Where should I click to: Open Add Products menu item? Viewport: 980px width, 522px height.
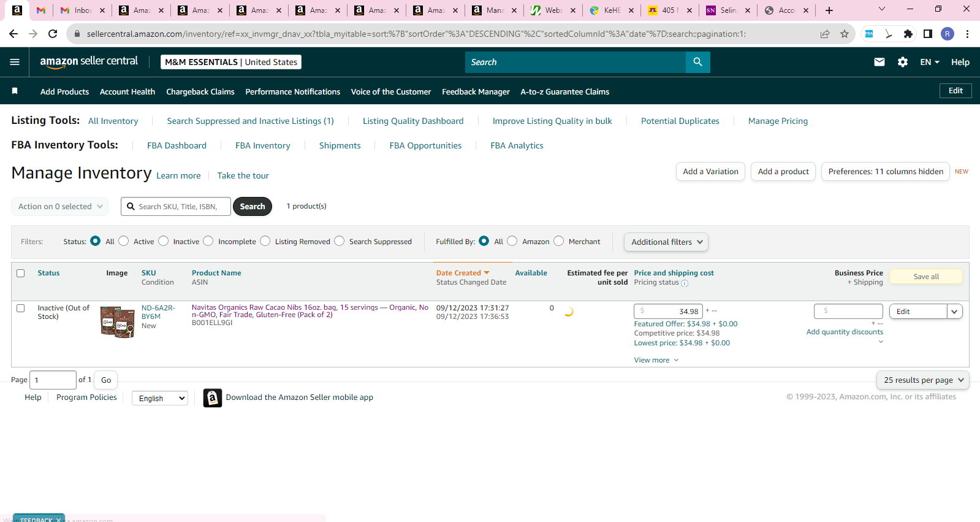(x=64, y=91)
